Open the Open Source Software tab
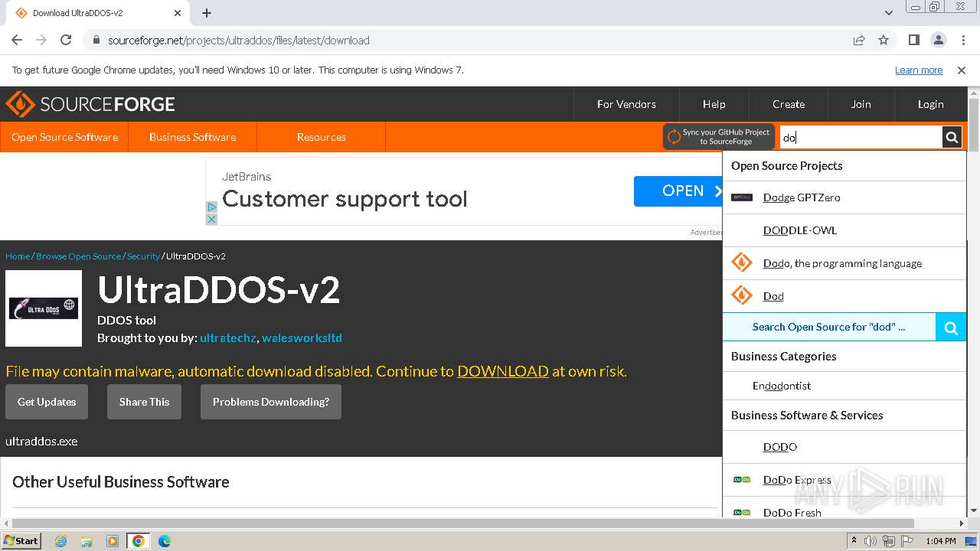The image size is (980, 551). tap(64, 137)
